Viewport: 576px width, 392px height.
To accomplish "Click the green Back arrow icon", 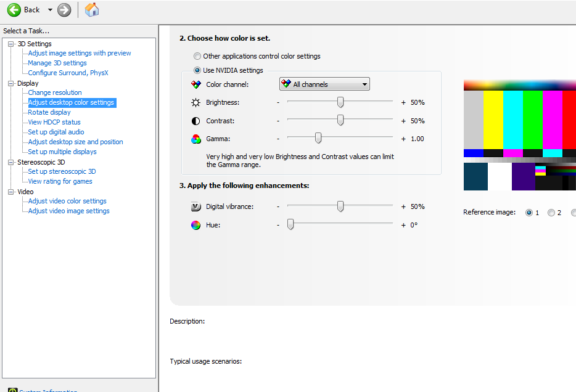I will (x=14, y=10).
